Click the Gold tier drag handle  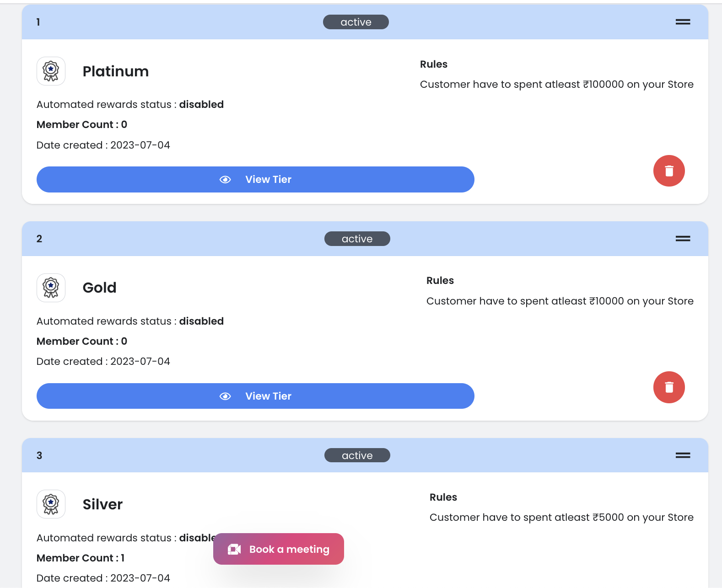(683, 239)
